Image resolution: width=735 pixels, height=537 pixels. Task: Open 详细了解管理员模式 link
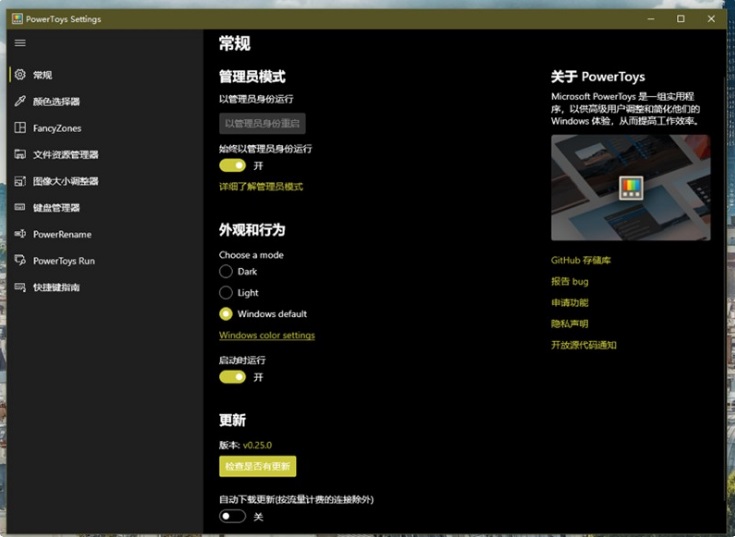click(261, 186)
